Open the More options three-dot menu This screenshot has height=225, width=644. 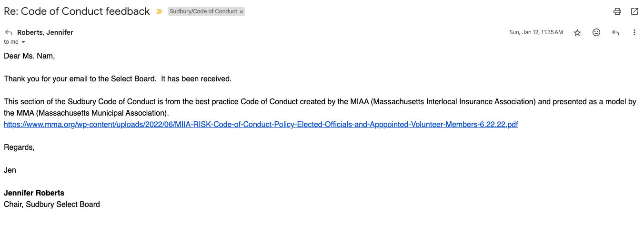(x=634, y=32)
